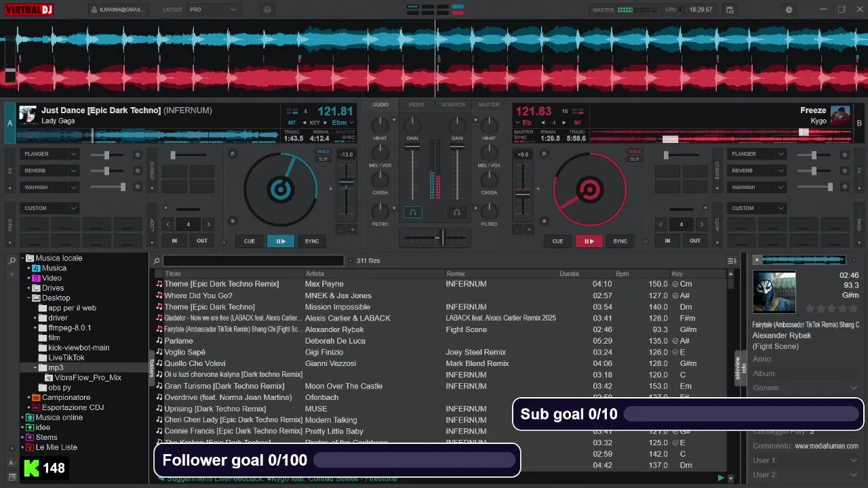Set loop IN point on deck A

(x=174, y=241)
